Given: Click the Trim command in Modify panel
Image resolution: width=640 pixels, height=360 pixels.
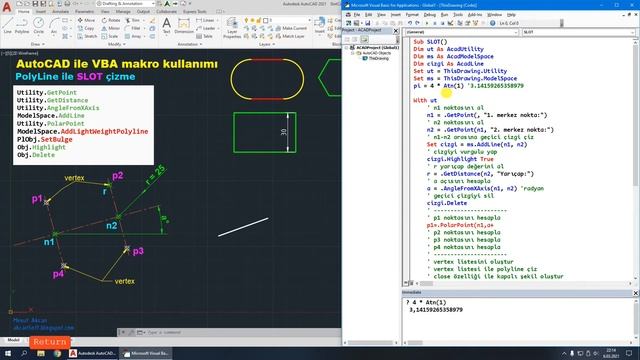Looking at the screenshot, I should (133, 20).
